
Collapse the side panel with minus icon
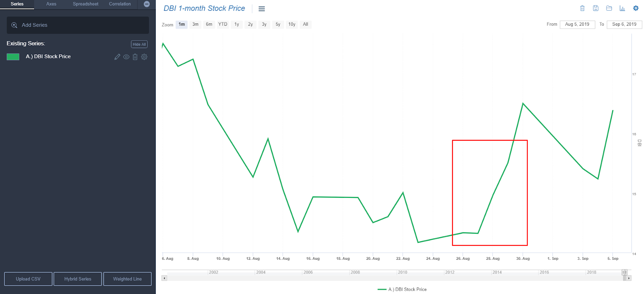tap(147, 4)
